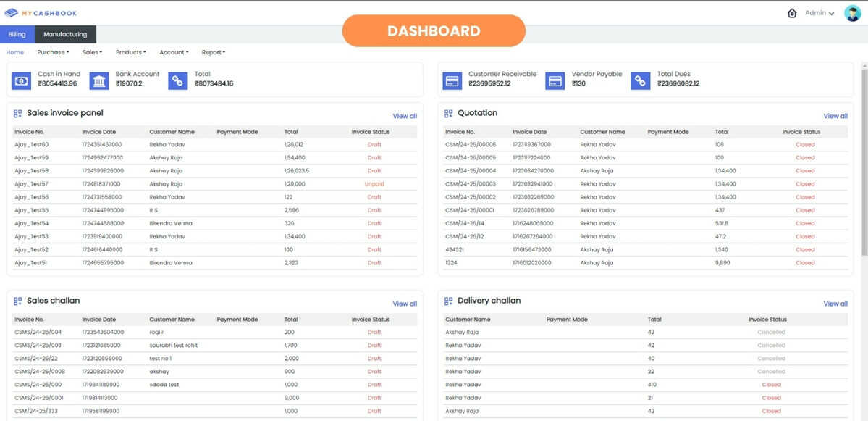This screenshot has height=421, width=868.
Task: Expand the Admin user dropdown
Action: (x=819, y=12)
